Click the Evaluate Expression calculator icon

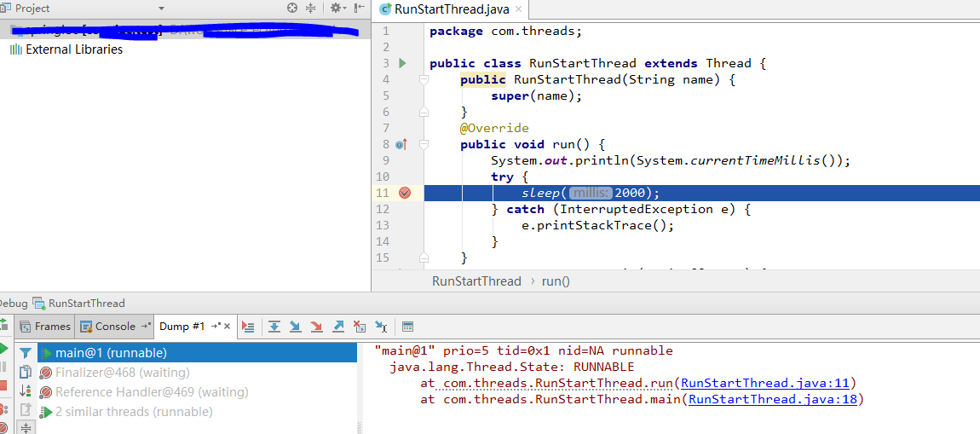click(x=407, y=327)
